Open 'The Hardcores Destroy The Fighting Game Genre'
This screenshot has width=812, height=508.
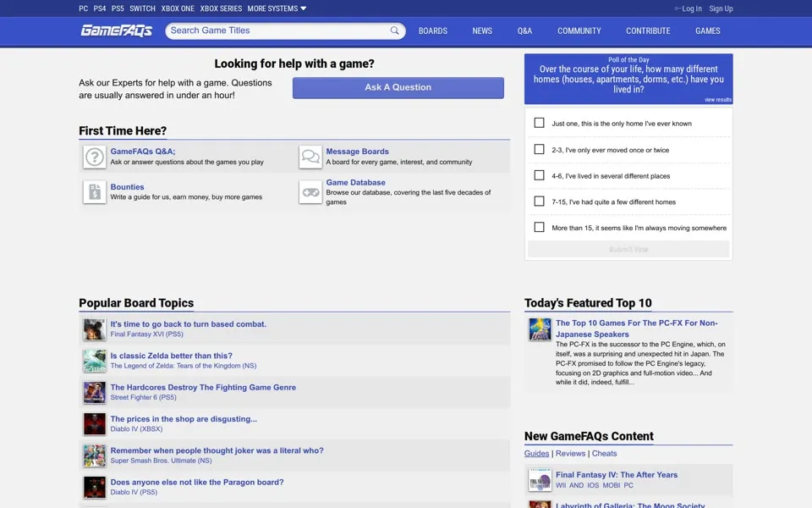[203, 387]
